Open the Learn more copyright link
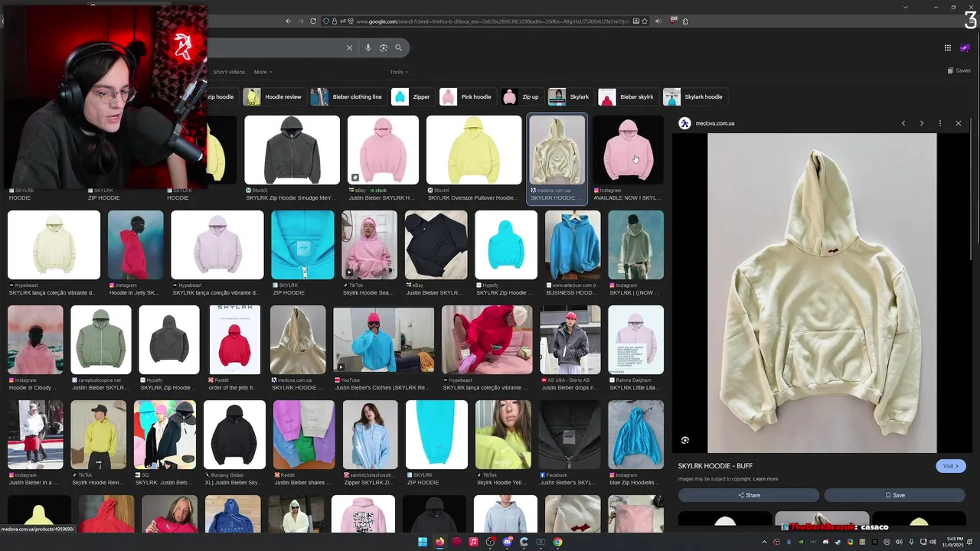The image size is (980, 551). pyautogui.click(x=766, y=479)
